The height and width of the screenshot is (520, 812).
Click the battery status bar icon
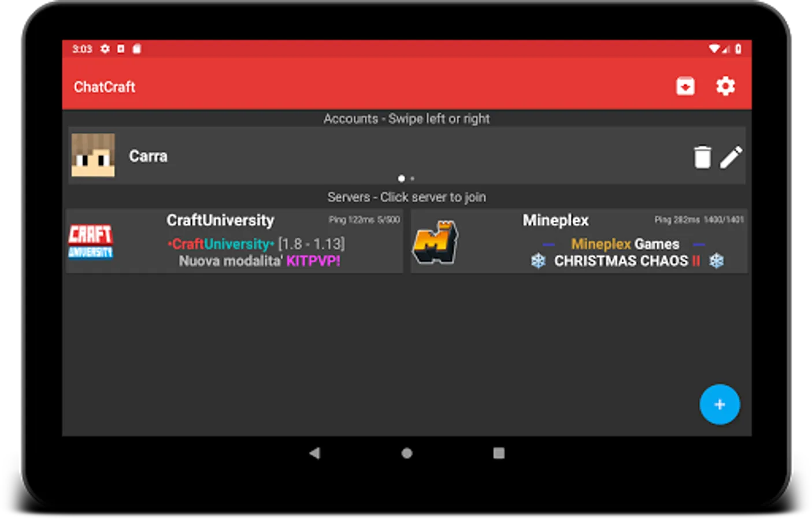click(738, 49)
